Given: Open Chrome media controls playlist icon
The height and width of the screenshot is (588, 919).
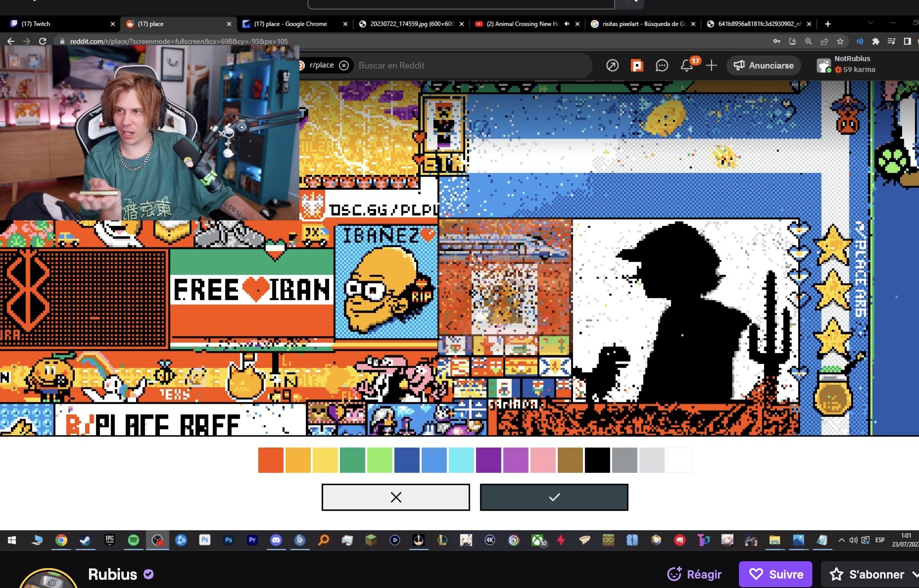Looking at the screenshot, I should pos(891,41).
